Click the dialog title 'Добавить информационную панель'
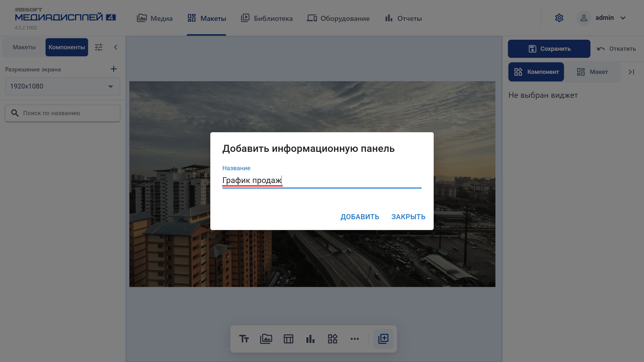This screenshot has width=644, height=362. (308, 149)
